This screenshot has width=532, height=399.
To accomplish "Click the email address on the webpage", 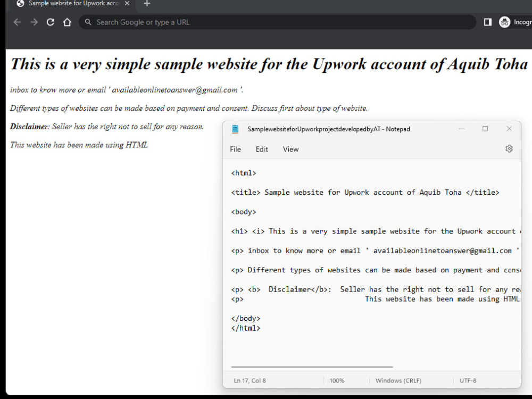I will click(174, 90).
